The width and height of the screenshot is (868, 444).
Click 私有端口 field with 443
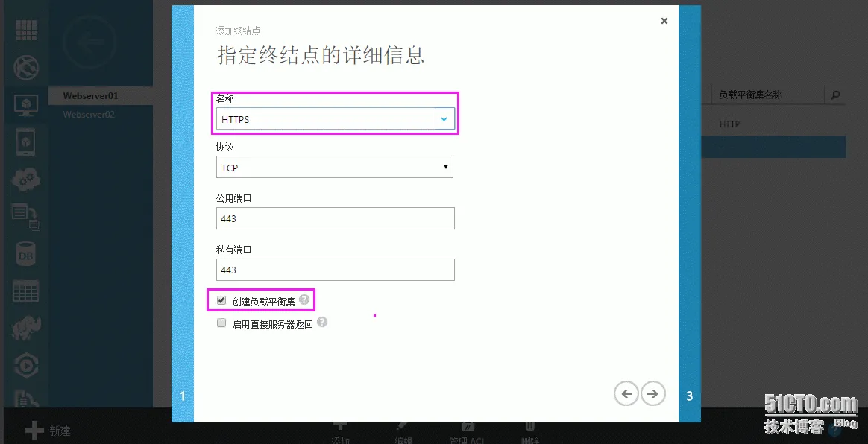point(336,270)
